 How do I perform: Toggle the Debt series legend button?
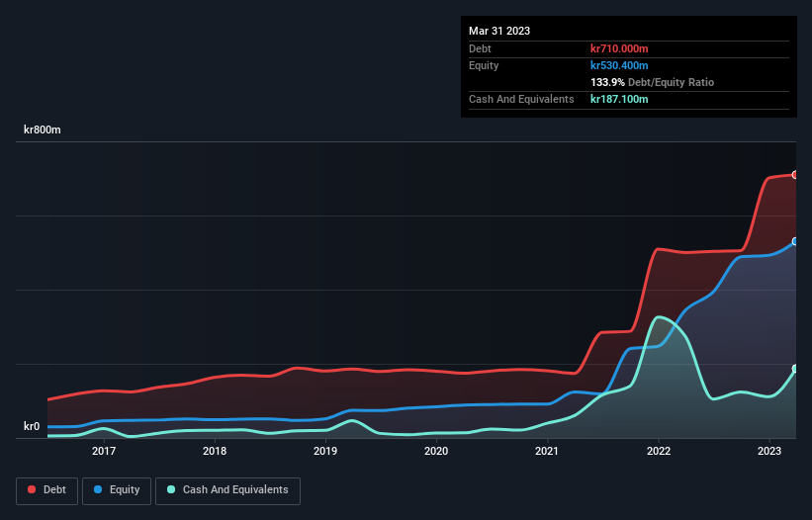tap(46, 490)
